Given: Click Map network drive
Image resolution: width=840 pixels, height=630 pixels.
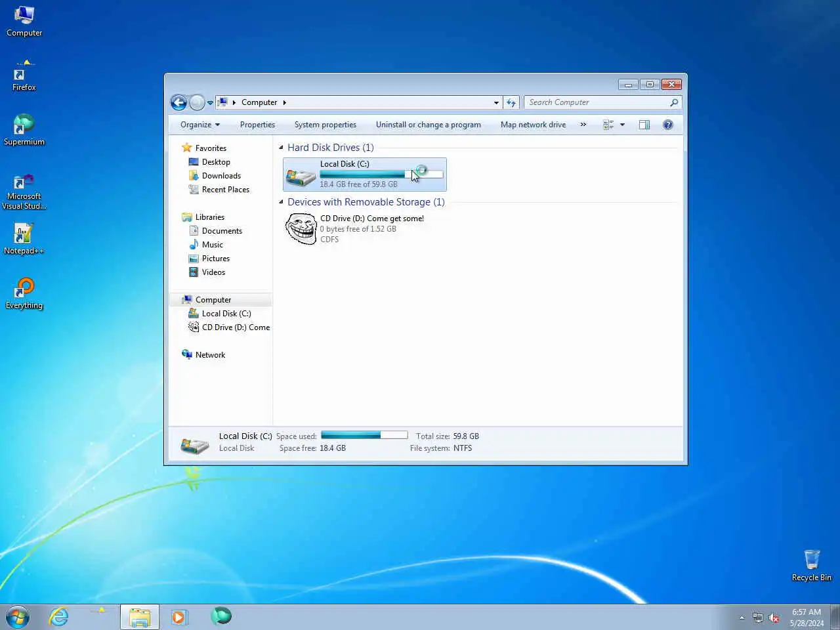Looking at the screenshot, I should (x=533, y=125).
